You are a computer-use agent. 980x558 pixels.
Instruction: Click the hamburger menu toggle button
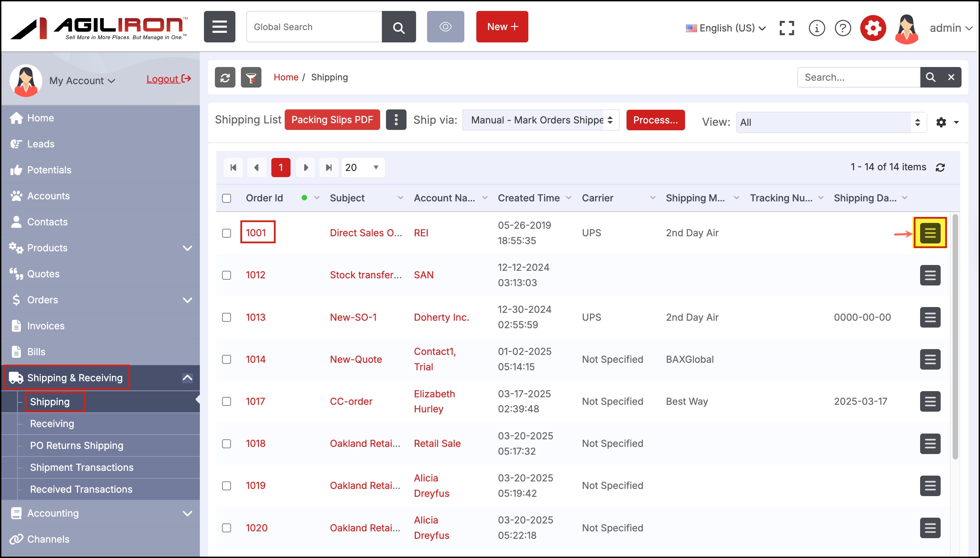[219, 27]
